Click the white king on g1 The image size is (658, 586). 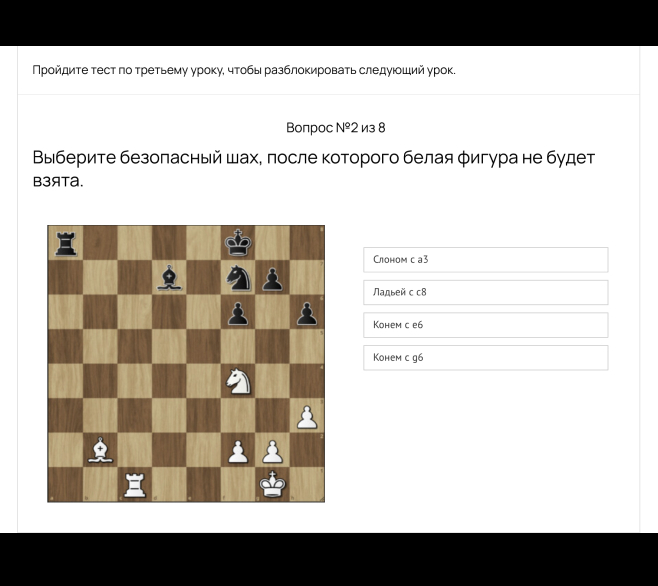tap(273, 485)
